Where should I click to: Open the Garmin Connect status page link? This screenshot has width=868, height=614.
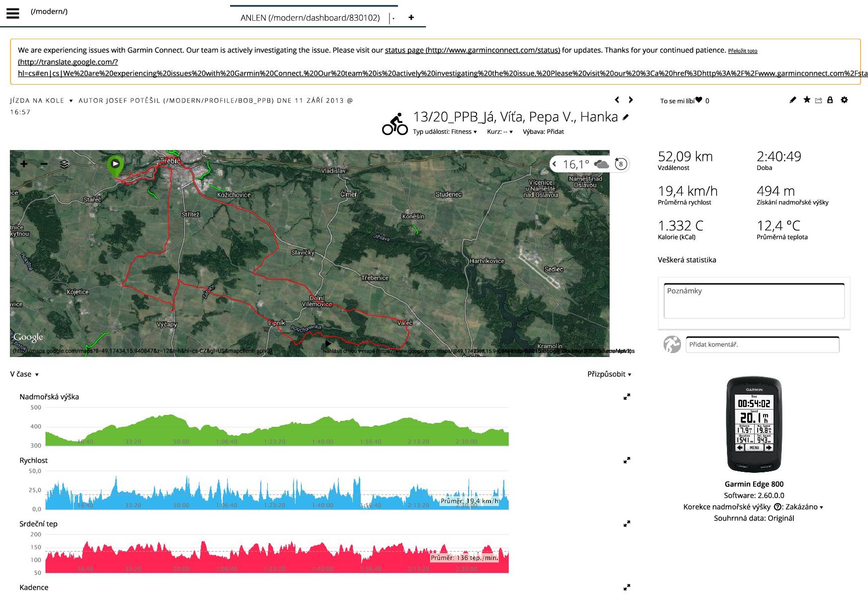coord(472,50)
